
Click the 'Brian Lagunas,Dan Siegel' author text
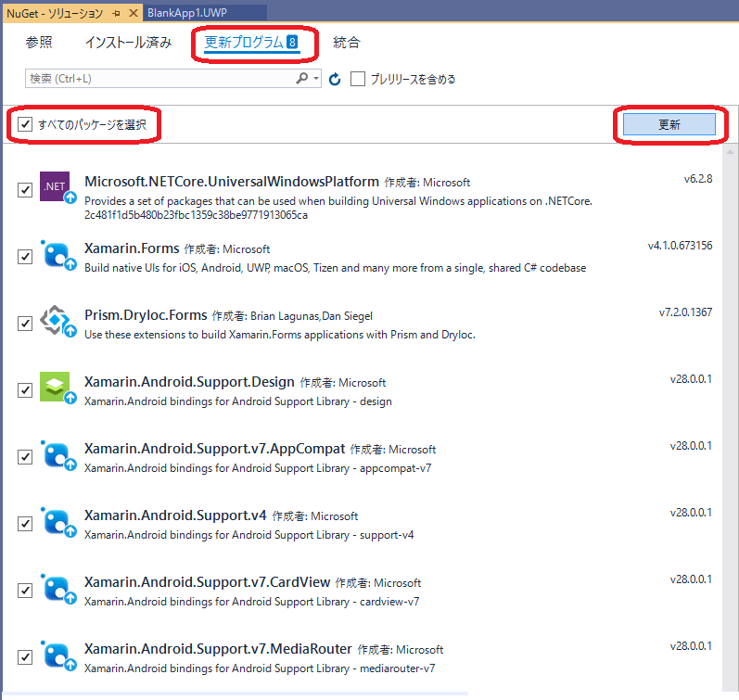point(311,316)
